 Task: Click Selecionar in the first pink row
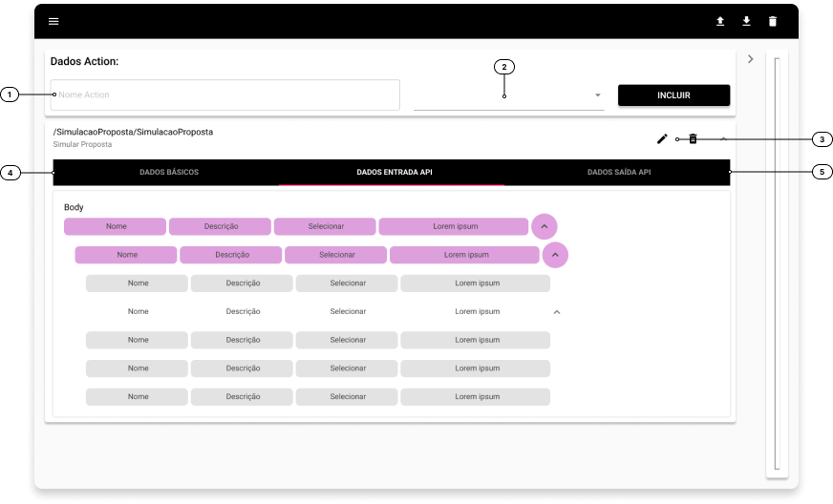point(326,227)
